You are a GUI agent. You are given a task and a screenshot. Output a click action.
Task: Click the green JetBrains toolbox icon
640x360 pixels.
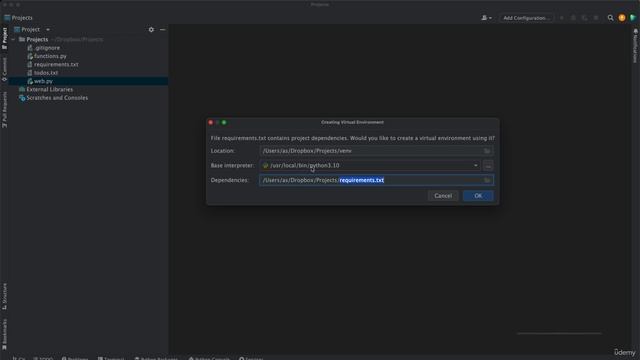click(x=633, y=18)
